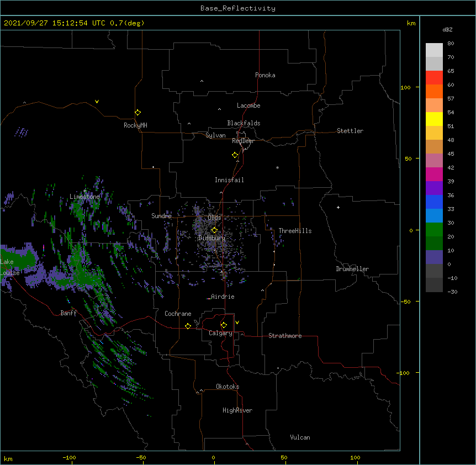Click the Lacombe town label

(x=248, y=105)
